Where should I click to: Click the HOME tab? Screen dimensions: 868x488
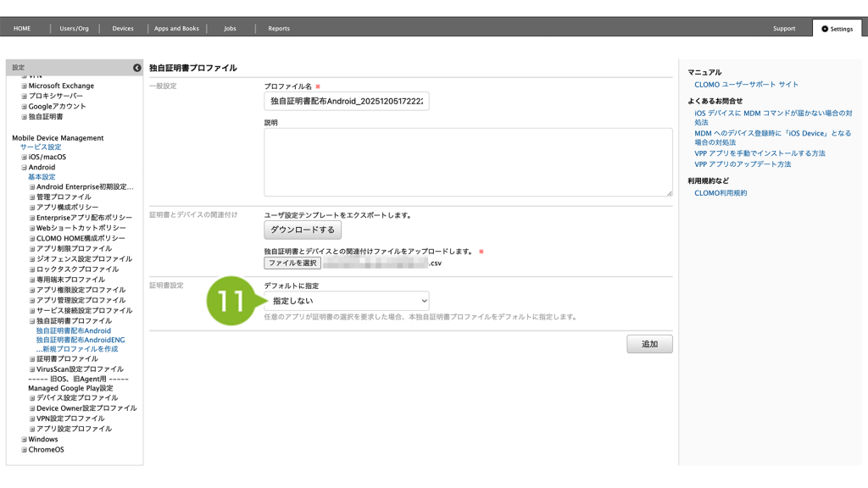click(x=22, y=29)
